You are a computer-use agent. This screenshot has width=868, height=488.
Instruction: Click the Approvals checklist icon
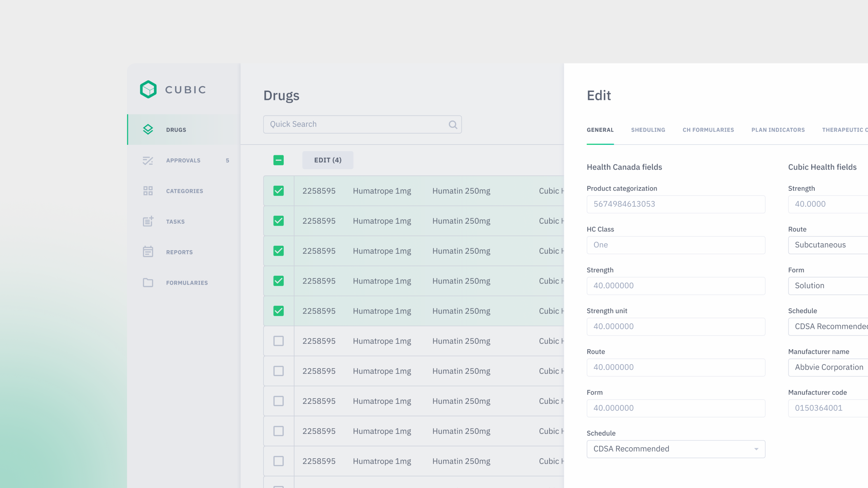click(148, 161)
